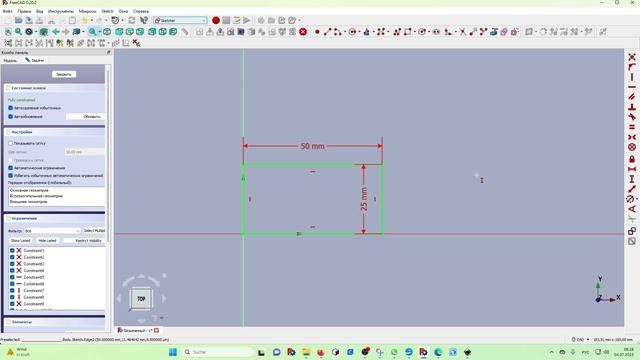Image resolution: width=640 pixels, height=360 pixels.
Task: Select the Create arc tool
Action: point(338,32)
